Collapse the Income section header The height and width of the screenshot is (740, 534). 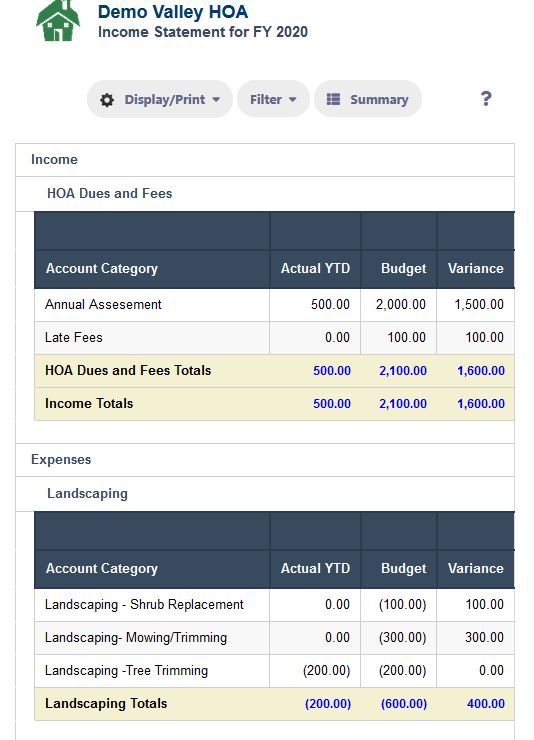point(265,160)
